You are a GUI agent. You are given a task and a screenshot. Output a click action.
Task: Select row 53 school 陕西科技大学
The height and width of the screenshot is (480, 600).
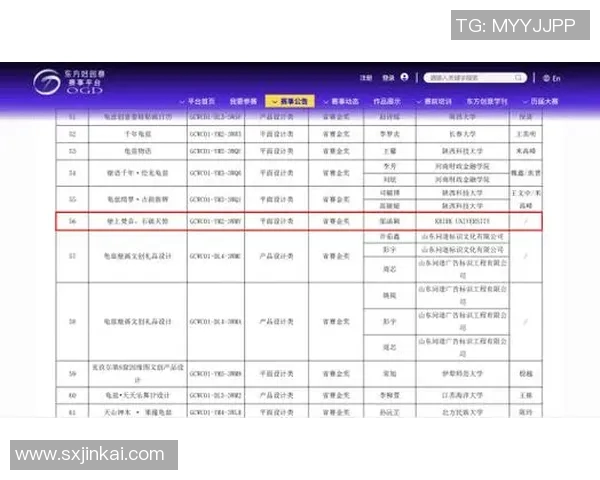pyautogui.click(x=462, y=151)
